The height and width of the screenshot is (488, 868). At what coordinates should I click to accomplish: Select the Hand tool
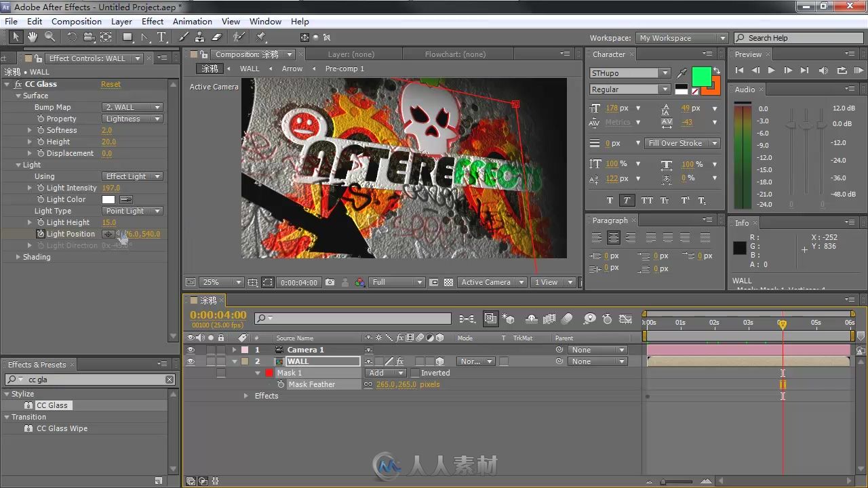(x=33, y=37)
